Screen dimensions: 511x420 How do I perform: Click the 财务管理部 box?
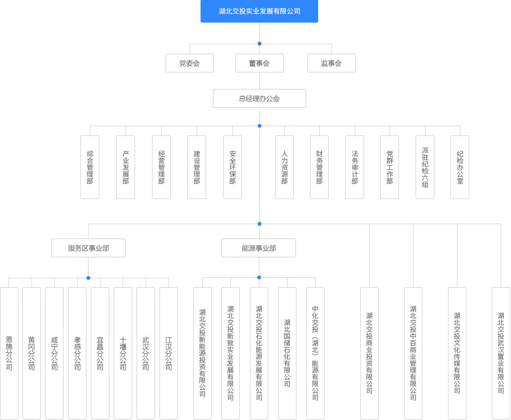pyautogui.click(x=319, y=167)
